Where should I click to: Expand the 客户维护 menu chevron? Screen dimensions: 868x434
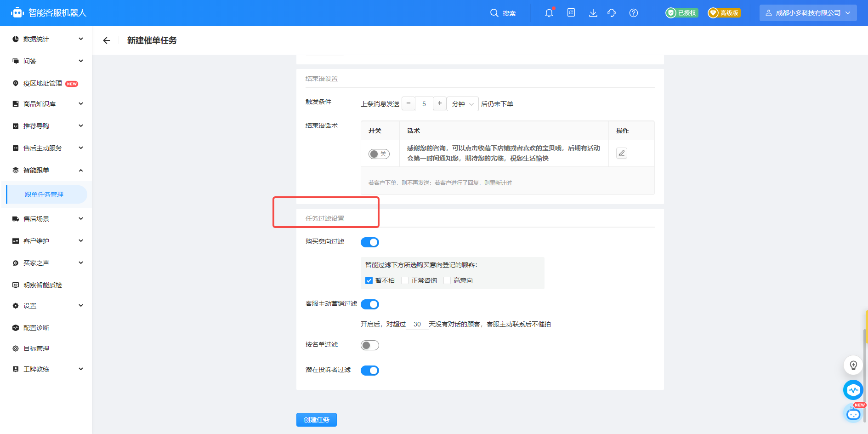coord(81,241)
